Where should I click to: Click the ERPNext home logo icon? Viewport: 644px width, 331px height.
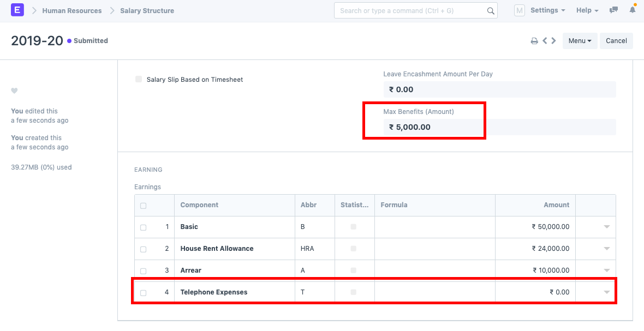pos(17,10)
